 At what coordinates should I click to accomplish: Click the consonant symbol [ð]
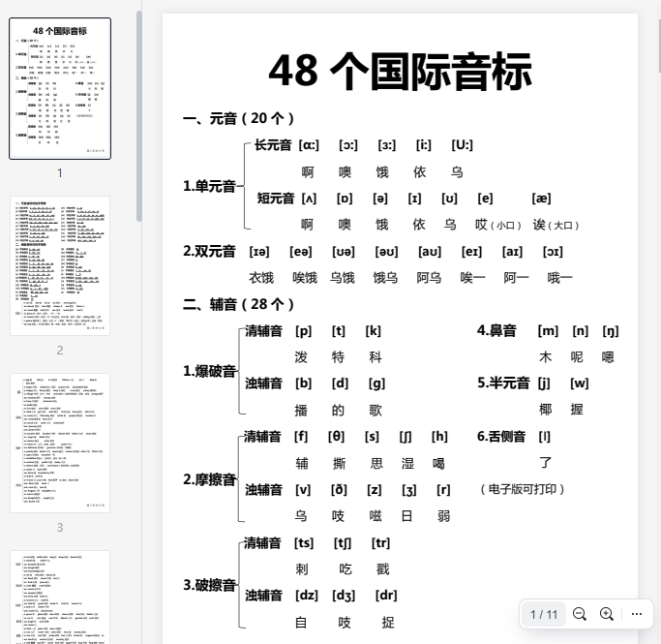point(339,490)
